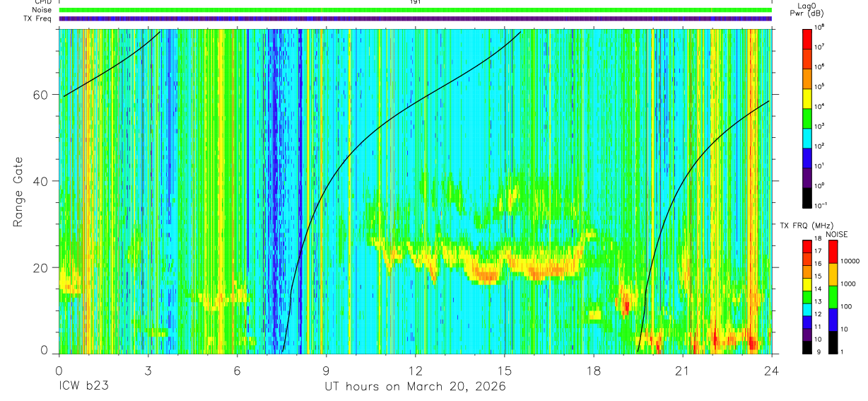Click the 10^0 label on power colorbar
The height and width of the screenshot is (401, 868).
click(821, 185)
